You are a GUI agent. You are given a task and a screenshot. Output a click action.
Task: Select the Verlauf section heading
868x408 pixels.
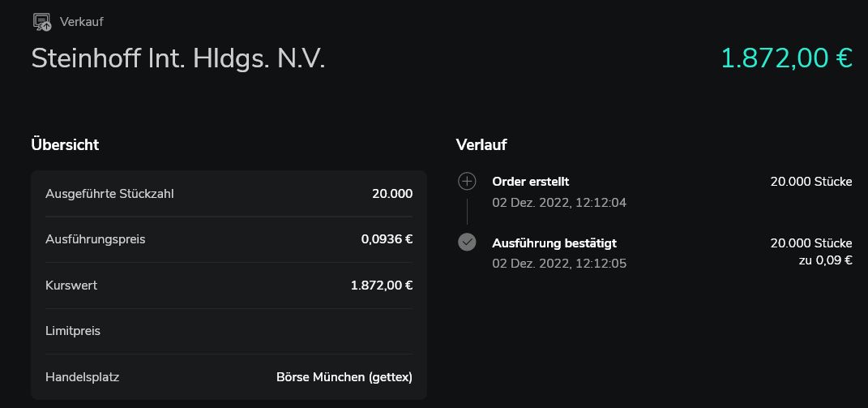tap(481, 145)
